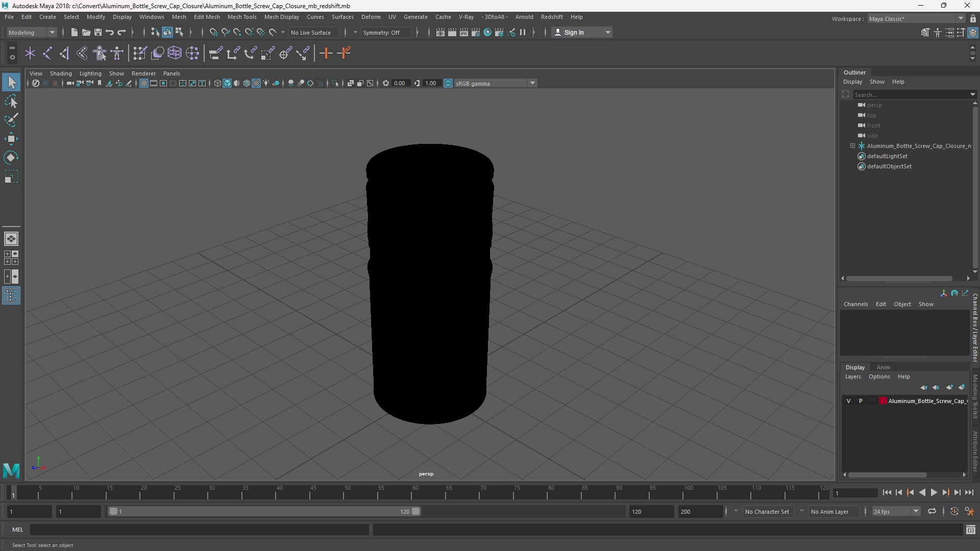Open the viewport Shading menu

coord(61,73)
